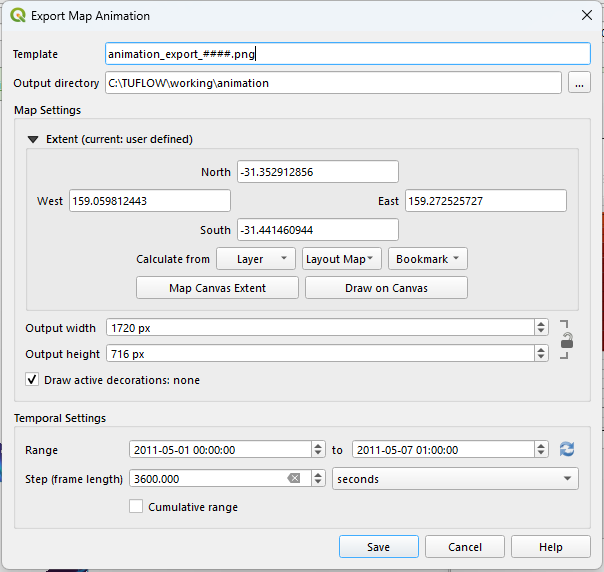Click the Map Canvas Extent button
604x572 pixels.
tap(217, 288)
